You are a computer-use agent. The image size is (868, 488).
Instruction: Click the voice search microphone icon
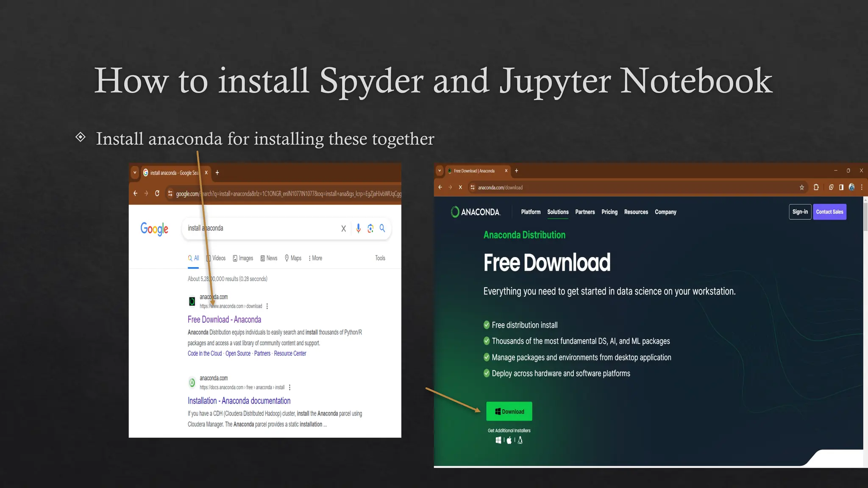click(359, 228)
